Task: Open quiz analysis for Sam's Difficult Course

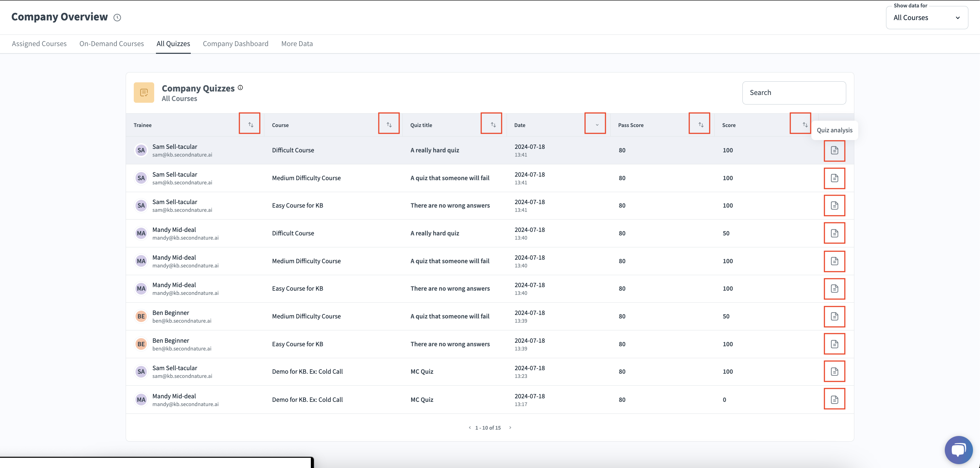Action: pyautogui.click(x=834, y=151)
